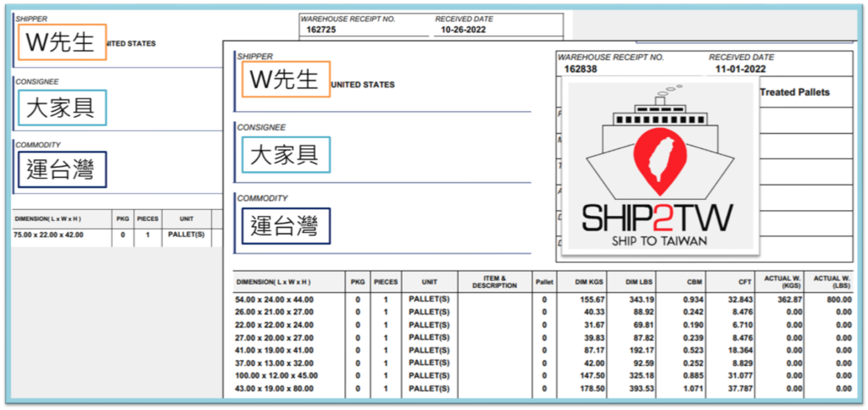Click dimension 75.00 x 22.00 x 42.00 on back receipt
The height and width of the screenshot is (410, 868).
pyautogui.click(x=48, y=235)
